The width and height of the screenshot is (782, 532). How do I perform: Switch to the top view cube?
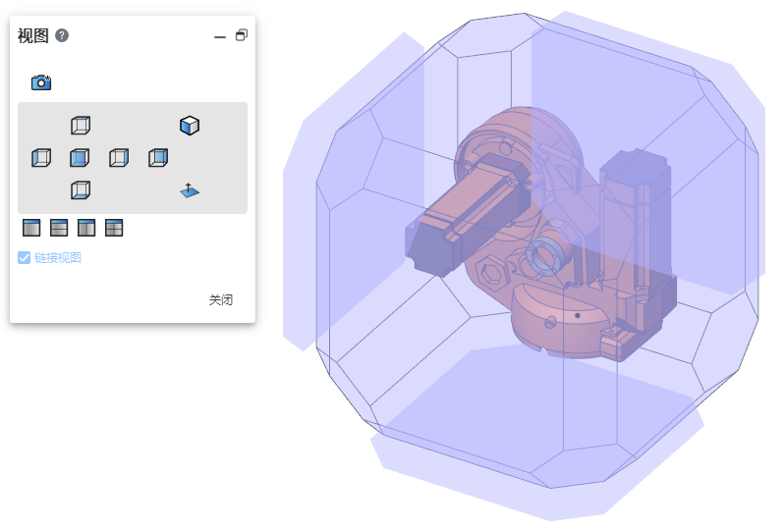pyautogui.click(x=80, y=126)
